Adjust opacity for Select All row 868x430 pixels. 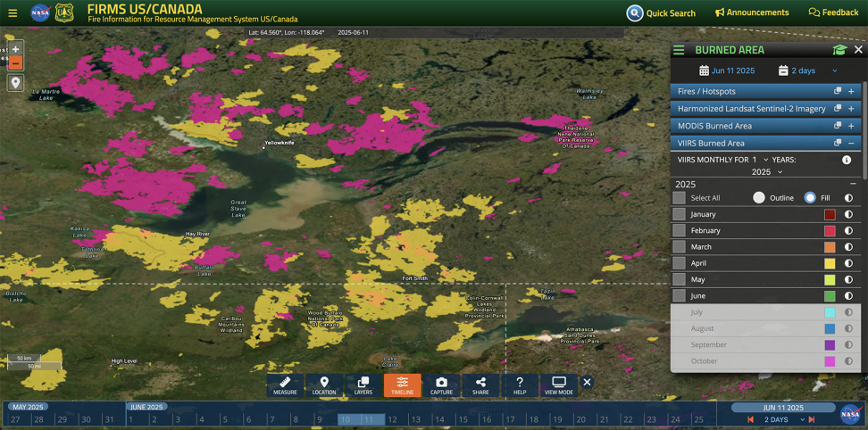pyautogui.click(x=848, y=198)
